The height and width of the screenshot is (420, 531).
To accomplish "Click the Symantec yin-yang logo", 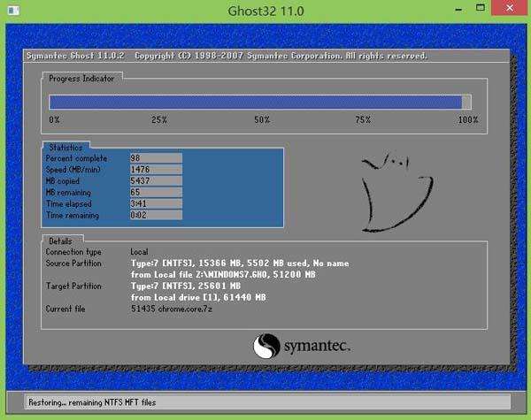I will [266, 346].
